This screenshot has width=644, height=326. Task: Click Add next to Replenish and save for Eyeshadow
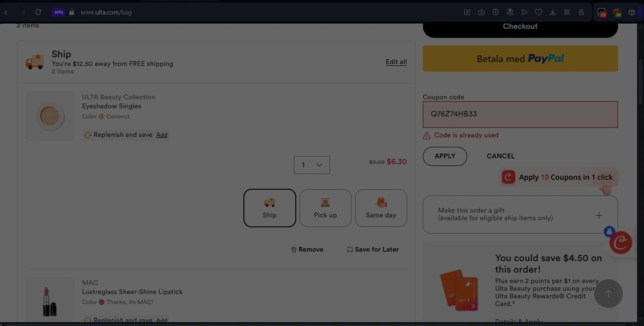pyautogui.click(x=162, y=135)
